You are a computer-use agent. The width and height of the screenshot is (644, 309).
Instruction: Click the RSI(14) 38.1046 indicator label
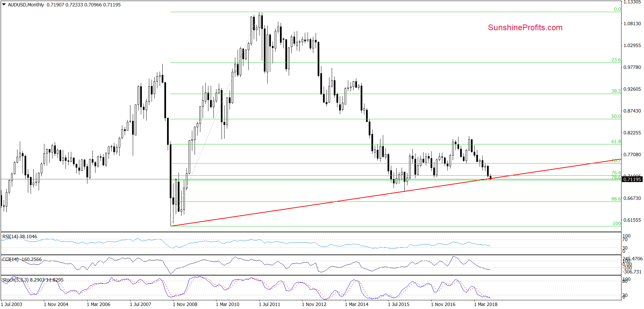tap(19, 236)
